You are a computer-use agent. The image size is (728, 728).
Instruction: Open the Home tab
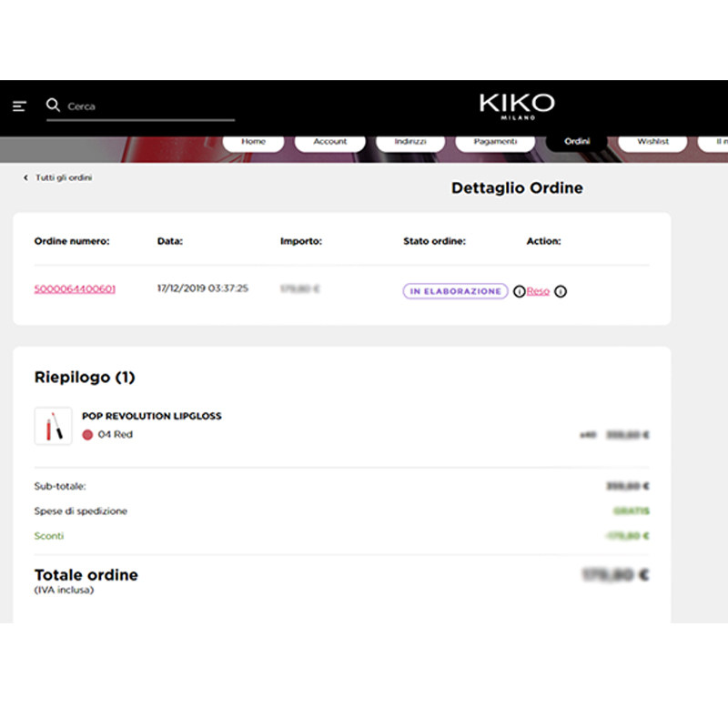pyautogui.click(x=253, y=142)
